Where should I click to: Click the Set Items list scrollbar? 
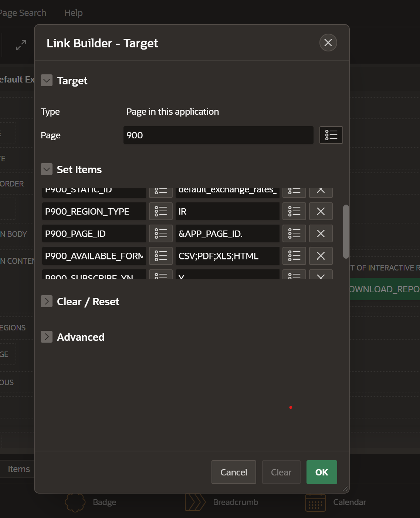346,231
